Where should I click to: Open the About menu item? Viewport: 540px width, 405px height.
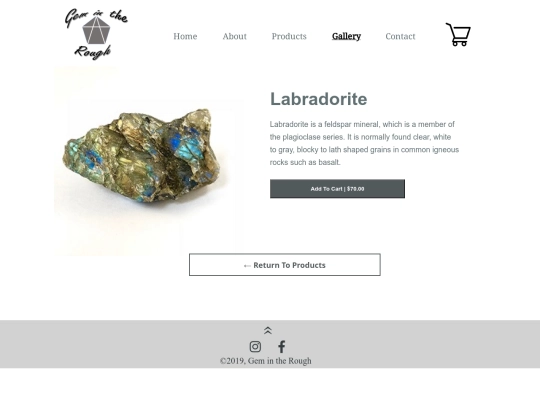(235, 36)
